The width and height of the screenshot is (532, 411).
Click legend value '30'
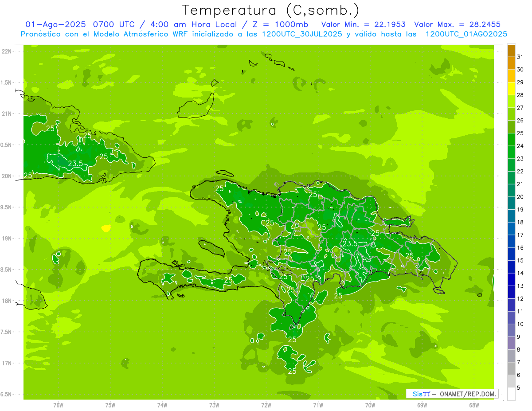(x=520, y=70)
